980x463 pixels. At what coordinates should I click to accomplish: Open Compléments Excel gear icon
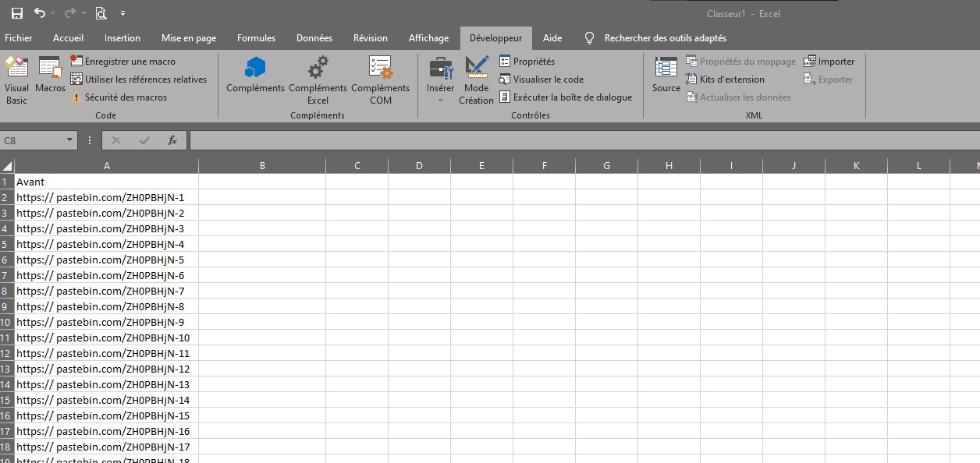318,80
